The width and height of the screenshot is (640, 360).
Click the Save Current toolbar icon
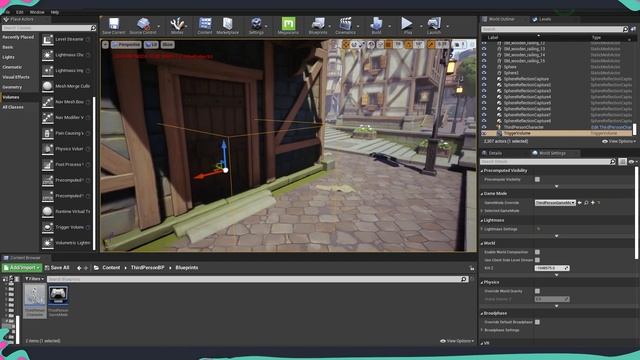pos(113,24)
